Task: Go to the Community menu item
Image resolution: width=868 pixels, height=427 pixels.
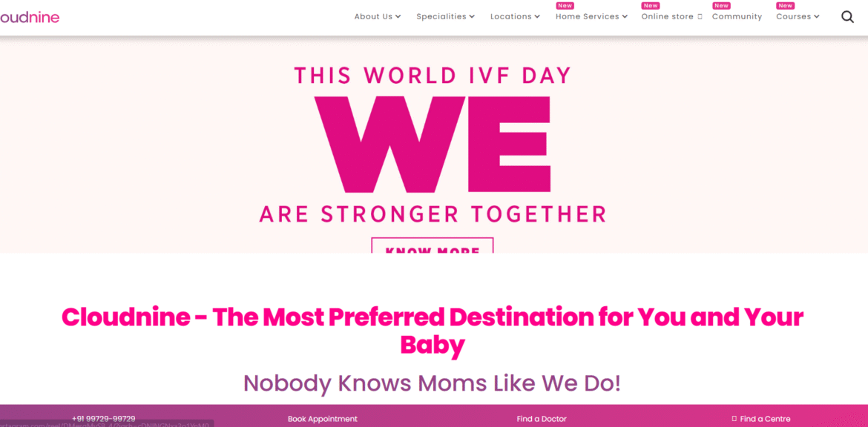Action: (x=737, y=16)
